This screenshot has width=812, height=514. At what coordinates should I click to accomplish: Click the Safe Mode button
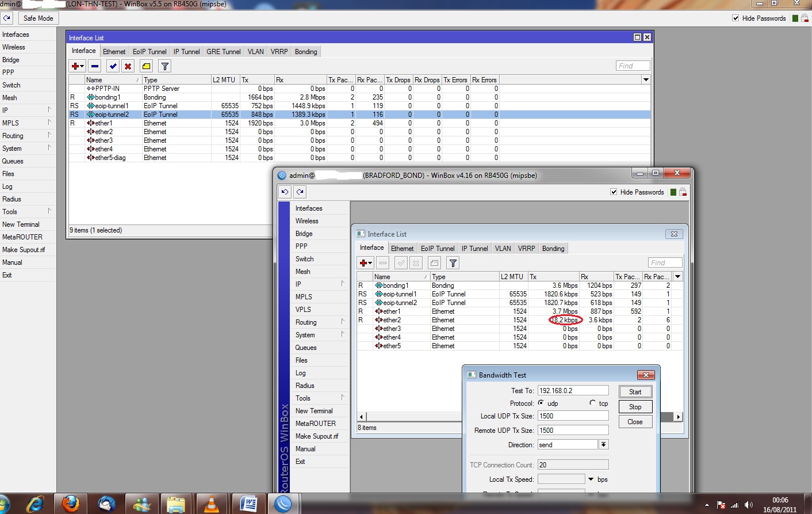(38, 18)
